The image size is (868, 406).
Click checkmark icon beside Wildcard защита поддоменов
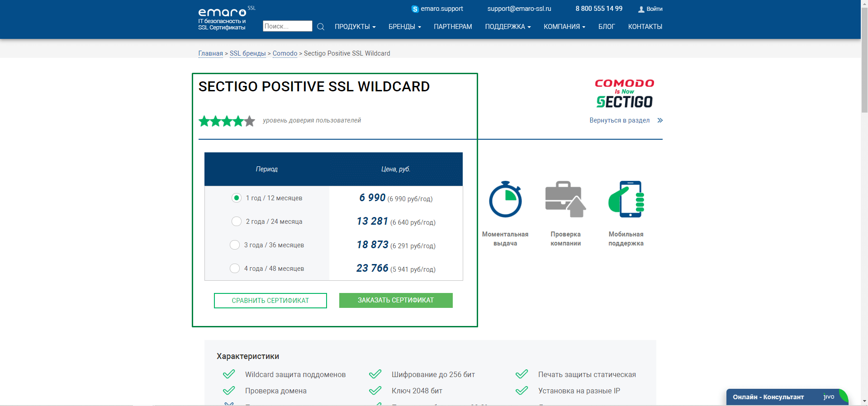click(229, 374)
